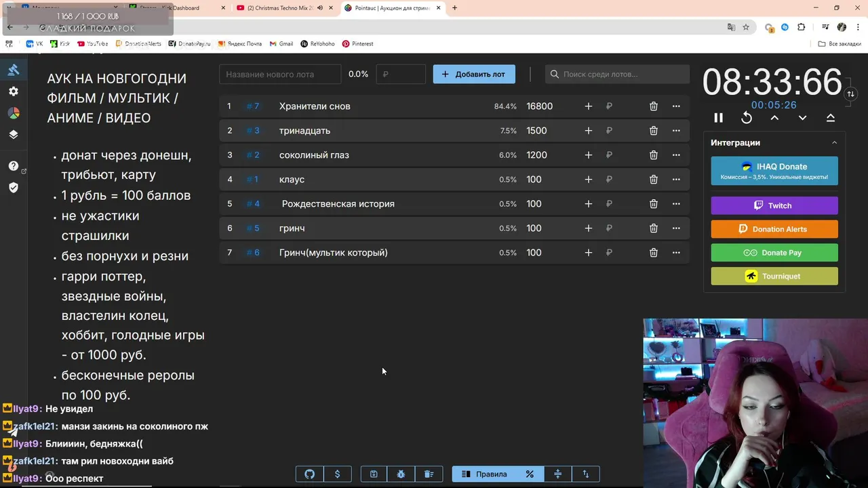Click the bug report icon
Viewport: 868px width, 488px height.
pos(401,474)
